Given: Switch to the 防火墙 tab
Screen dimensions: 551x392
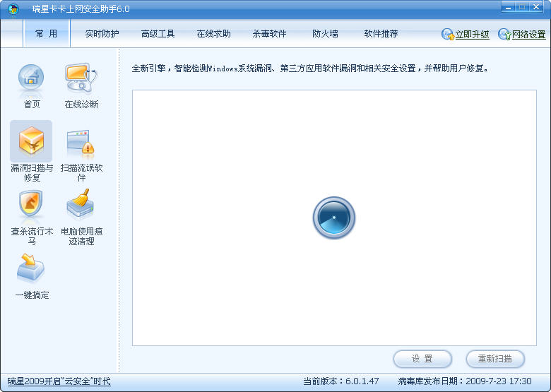Looking at the screenshot, I should tap(326, 34).
